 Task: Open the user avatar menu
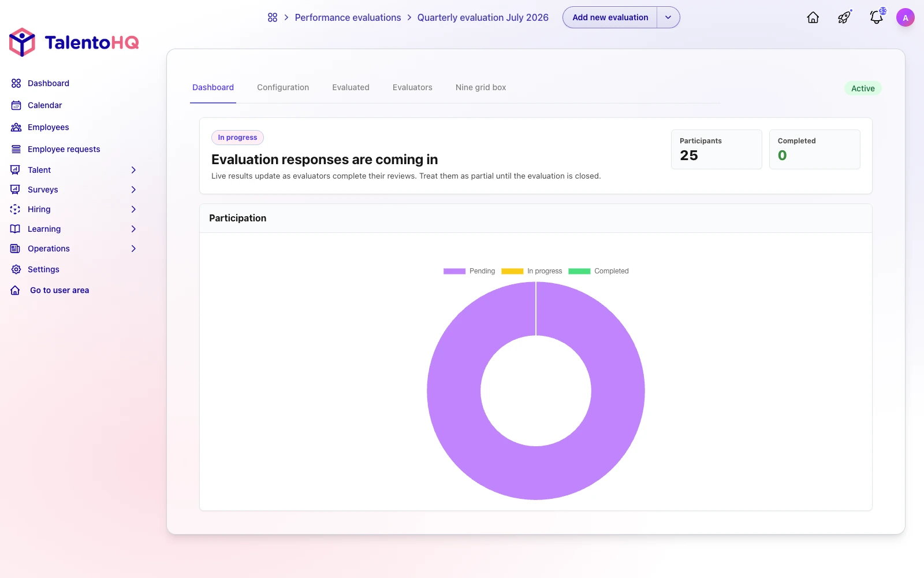click(906, 17)
